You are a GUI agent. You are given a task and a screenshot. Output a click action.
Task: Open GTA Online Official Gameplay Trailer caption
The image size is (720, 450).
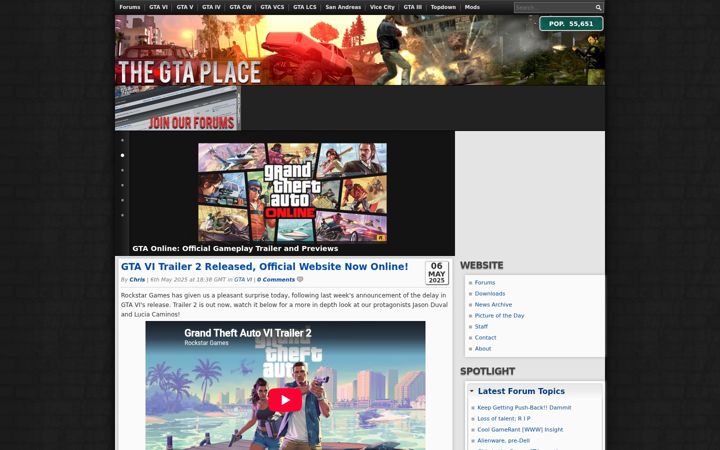click(x=235, y=248)
